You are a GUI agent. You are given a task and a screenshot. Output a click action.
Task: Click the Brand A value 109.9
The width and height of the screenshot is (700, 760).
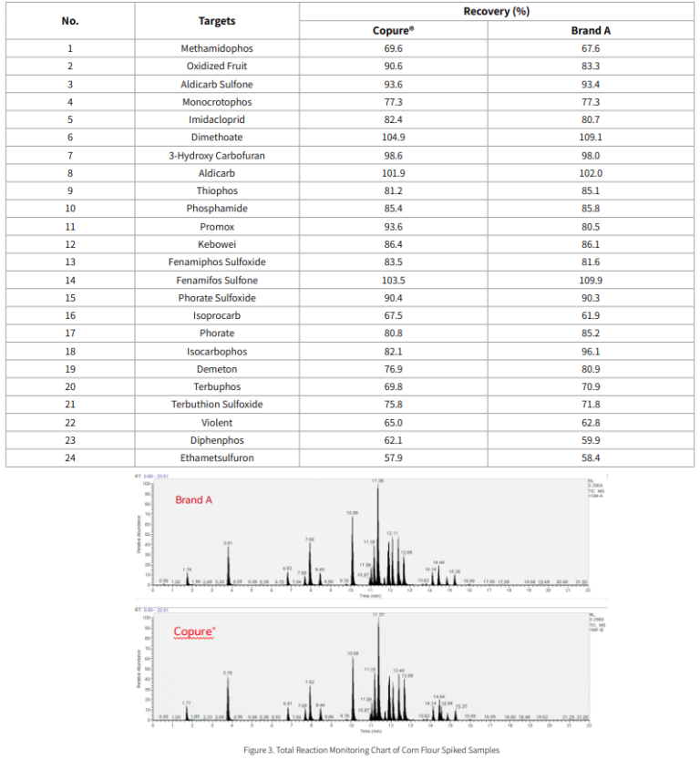click(591, 280)
